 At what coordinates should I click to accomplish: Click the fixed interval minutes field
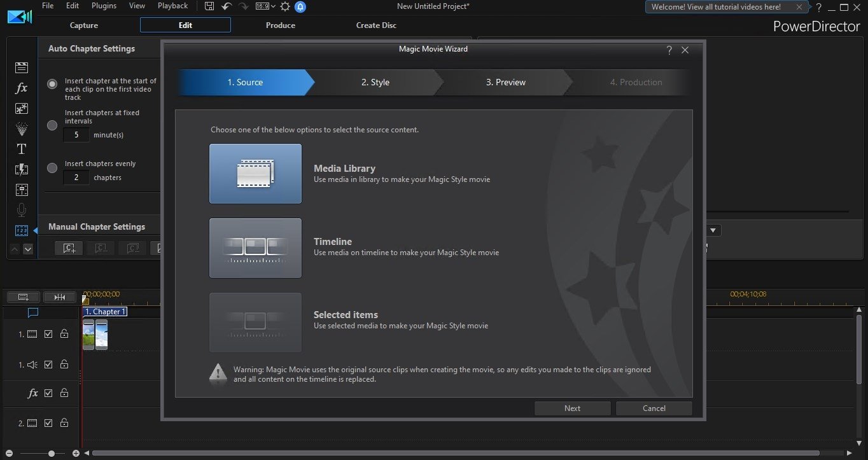point(76,135)
